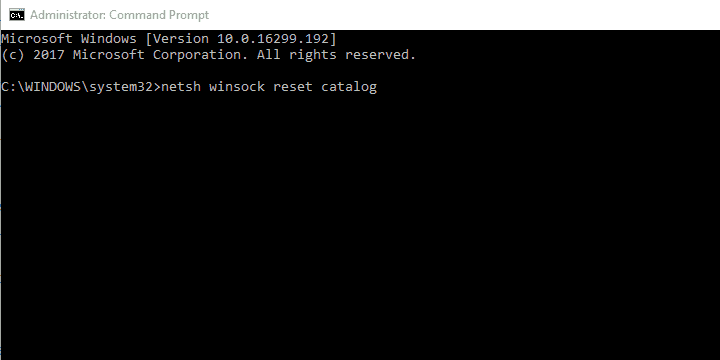Click the "winsock" argument in the command

coord(237,87)
